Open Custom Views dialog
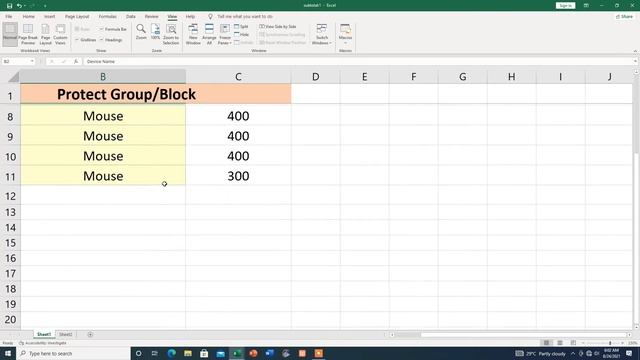Viewport: 640px width, 360px height. click(x=60, y=34)
